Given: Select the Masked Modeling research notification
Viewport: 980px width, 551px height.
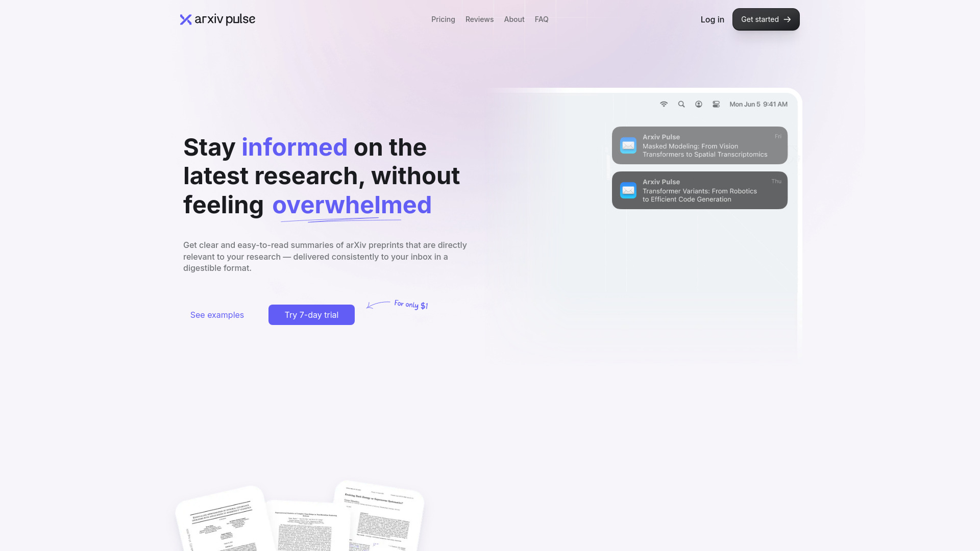Looking at the screenshot, I should click(700, 145).
